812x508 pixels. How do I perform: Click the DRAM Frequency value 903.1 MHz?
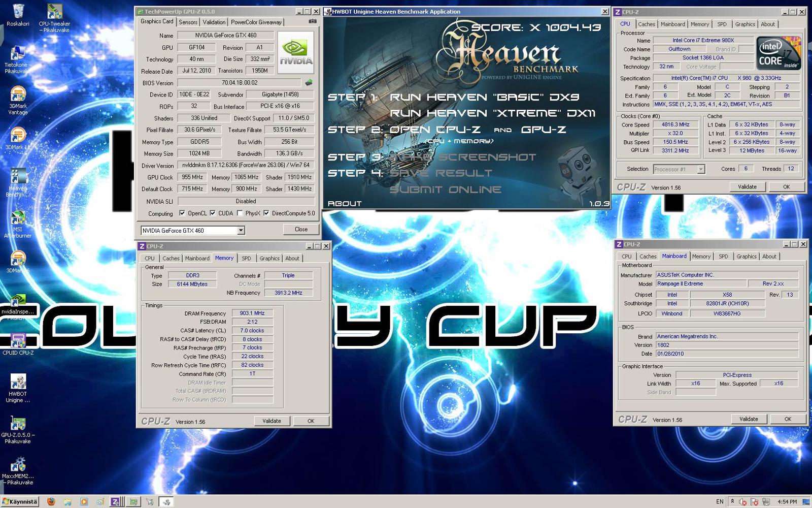252,313
